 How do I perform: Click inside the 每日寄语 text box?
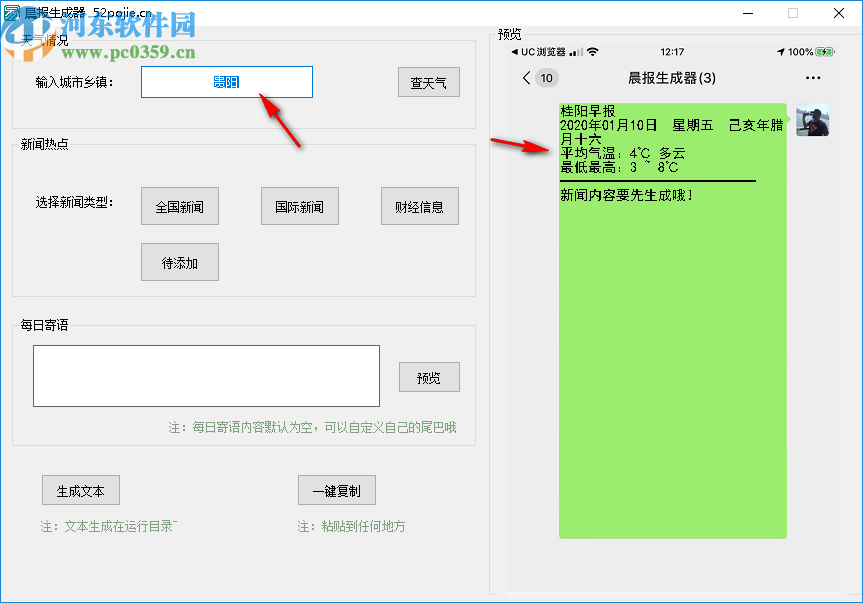coord(206,375)
